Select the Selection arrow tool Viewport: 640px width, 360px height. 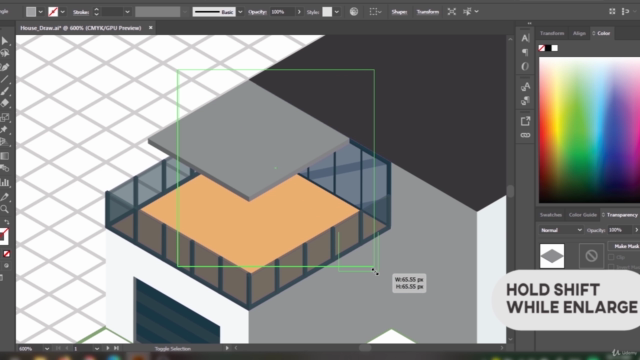pos(4,41)
